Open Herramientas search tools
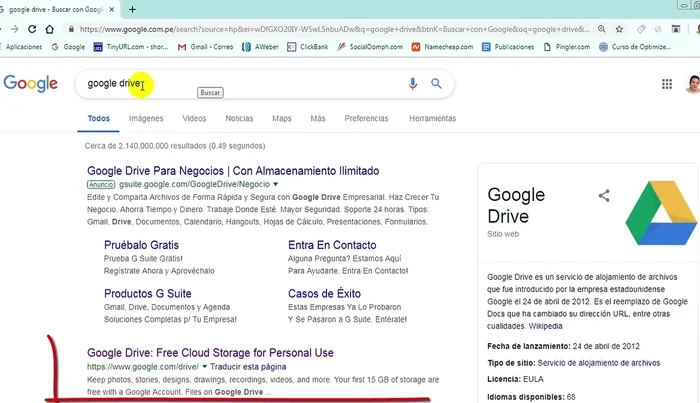The image size is (700, 403). pos(433,118)
